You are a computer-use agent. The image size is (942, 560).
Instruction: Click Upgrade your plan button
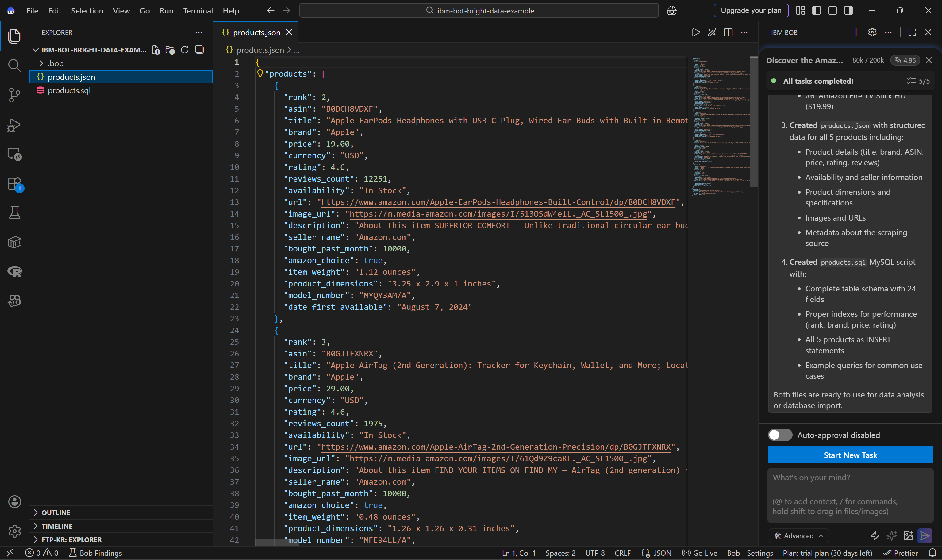pyautogui.click(x=751, y=10)
